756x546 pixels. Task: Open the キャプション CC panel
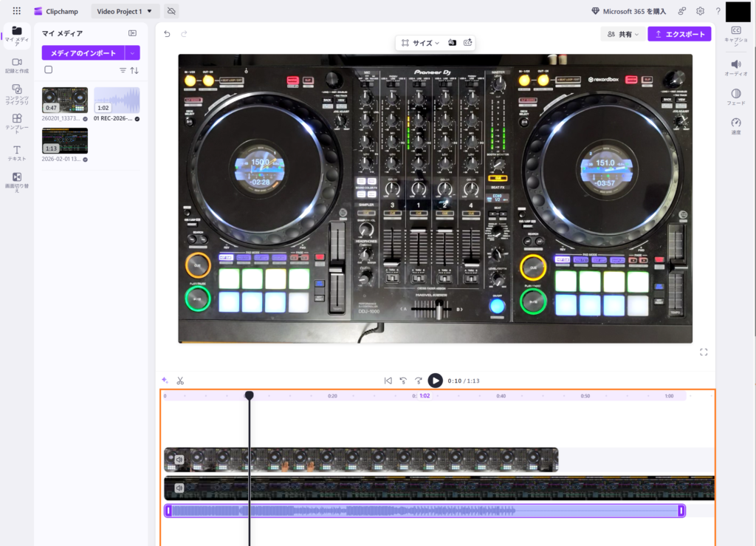[735, 34]
